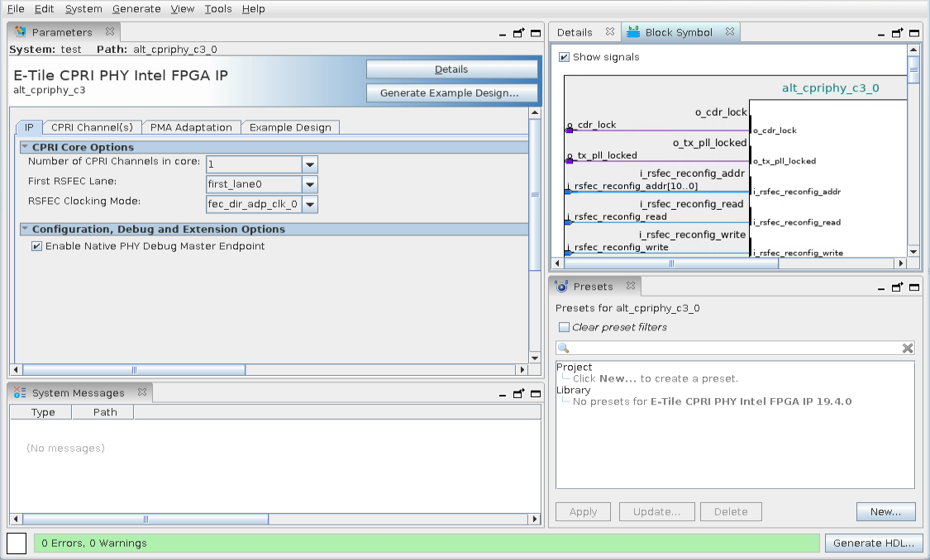Toggle Enable Native PHY Debug Master Endpoint
The height and width of the screenshot is (560, 930).
(36, 246)
